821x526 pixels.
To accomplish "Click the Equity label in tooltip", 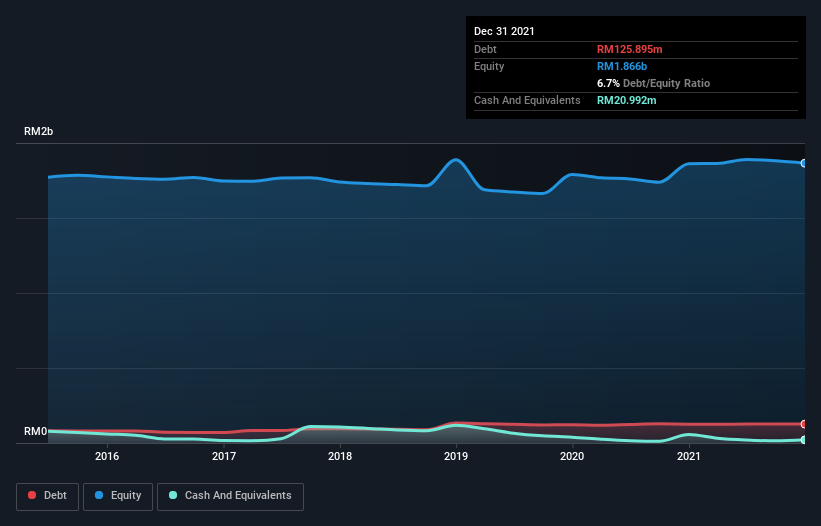I will [x=489, y=66].
